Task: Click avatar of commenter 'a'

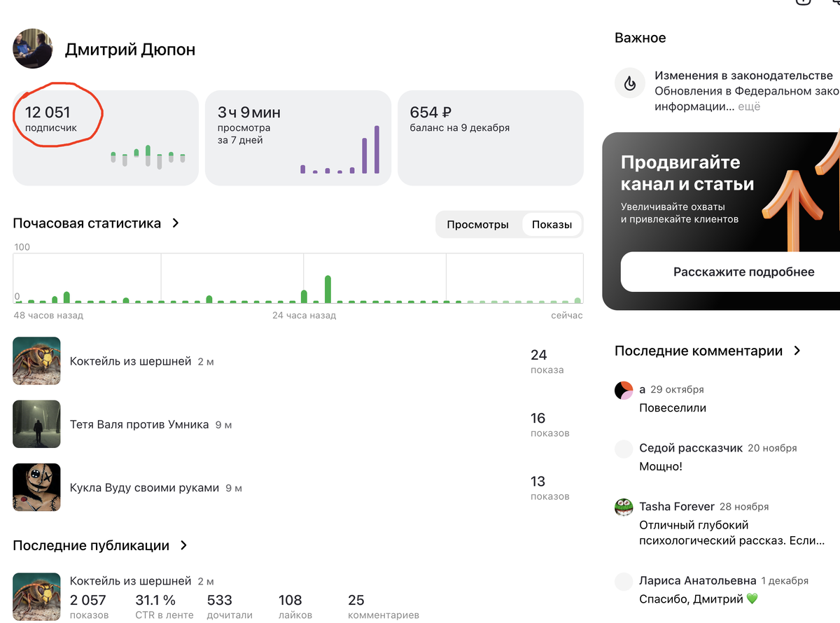Action: (624, 391)
